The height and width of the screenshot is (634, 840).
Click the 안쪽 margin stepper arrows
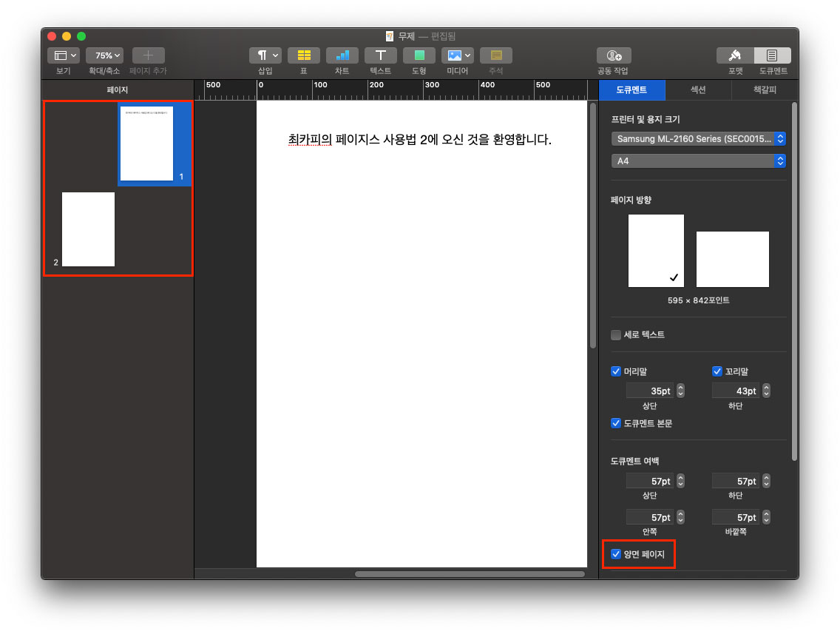[x=680, y=517]
